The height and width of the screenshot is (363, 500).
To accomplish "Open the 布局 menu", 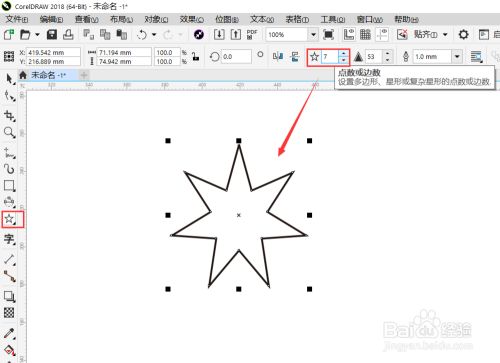I will click(x=121, y=19).
